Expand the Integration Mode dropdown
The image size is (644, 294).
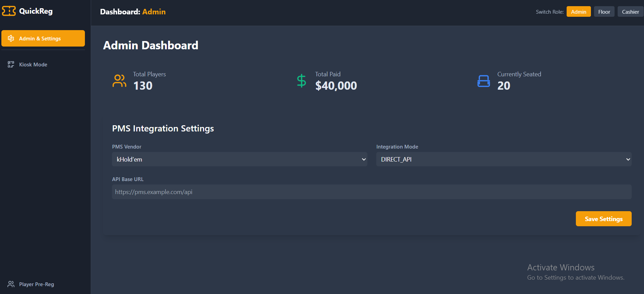click(x=503, y=159)
